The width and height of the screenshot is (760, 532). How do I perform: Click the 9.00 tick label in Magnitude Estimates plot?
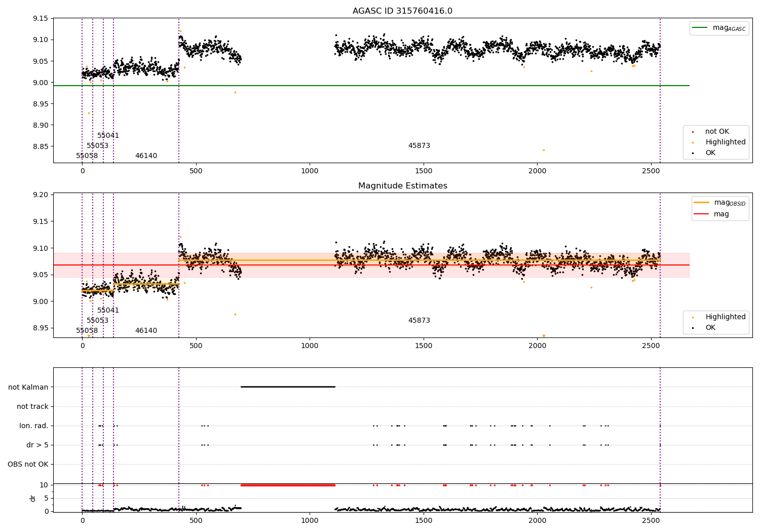point(40,302)
